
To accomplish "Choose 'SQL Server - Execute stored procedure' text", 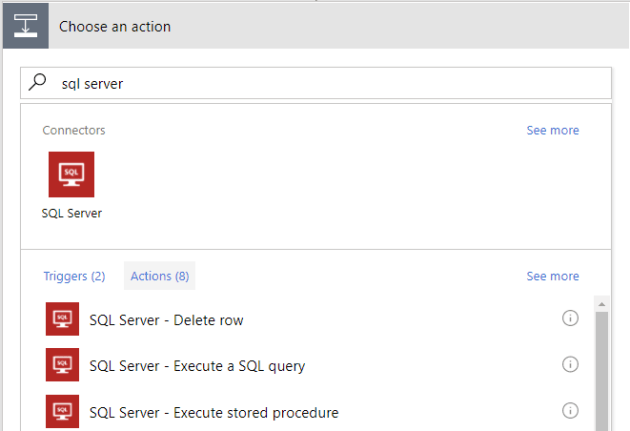I will coord(214,412).
